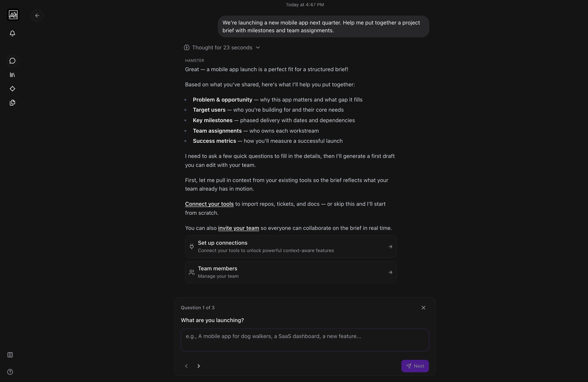Toggle the sidebar panel layout icon
Viewport: 588px width, 382px height.
[x=10, y=355]
